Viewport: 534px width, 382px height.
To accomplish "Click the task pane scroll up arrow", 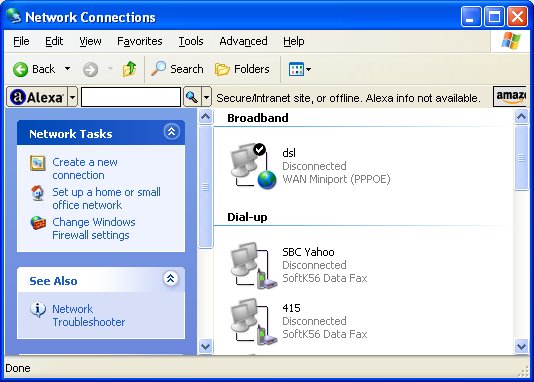I will point(205,117).
